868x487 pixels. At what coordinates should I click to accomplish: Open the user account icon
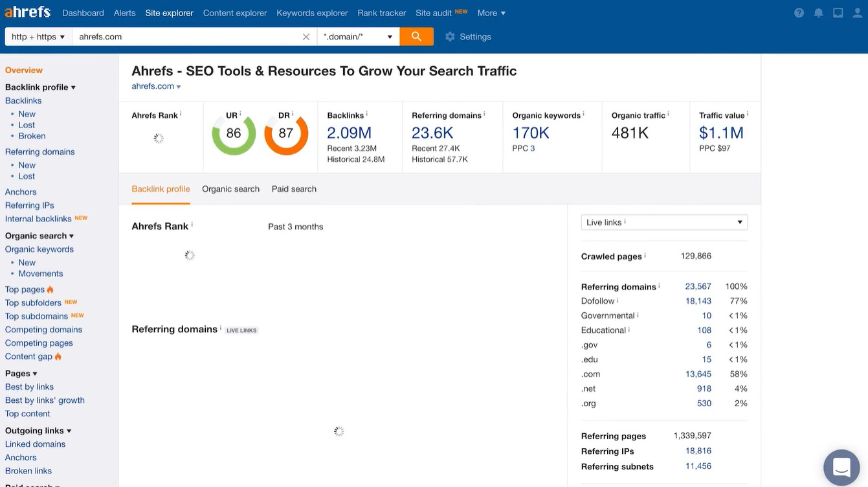click(x=857, y=13)
